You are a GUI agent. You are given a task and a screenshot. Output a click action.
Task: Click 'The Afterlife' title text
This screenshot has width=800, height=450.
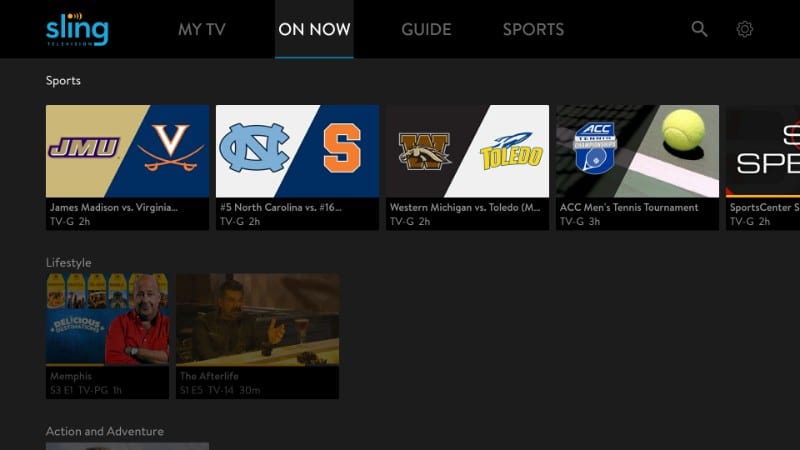point(209,376)
